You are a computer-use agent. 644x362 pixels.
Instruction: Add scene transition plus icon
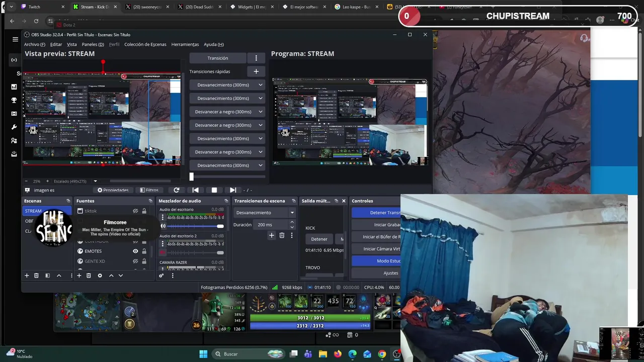click(x=272, y=235)
